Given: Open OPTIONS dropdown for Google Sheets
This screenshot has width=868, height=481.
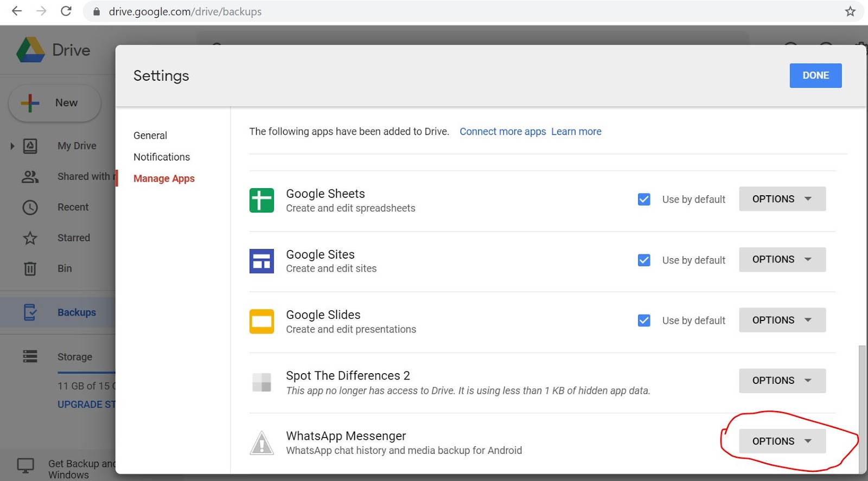Looking at the screenshot, I should coord(782,199).
